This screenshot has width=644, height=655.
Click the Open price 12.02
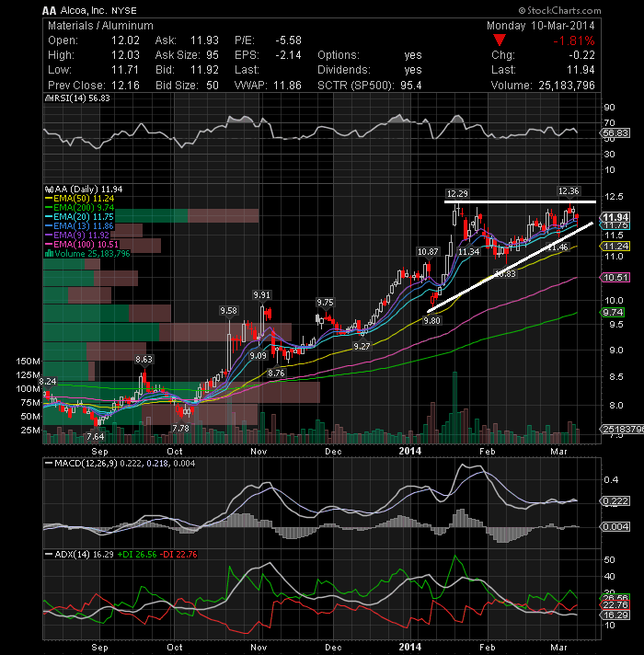(125, 40)
